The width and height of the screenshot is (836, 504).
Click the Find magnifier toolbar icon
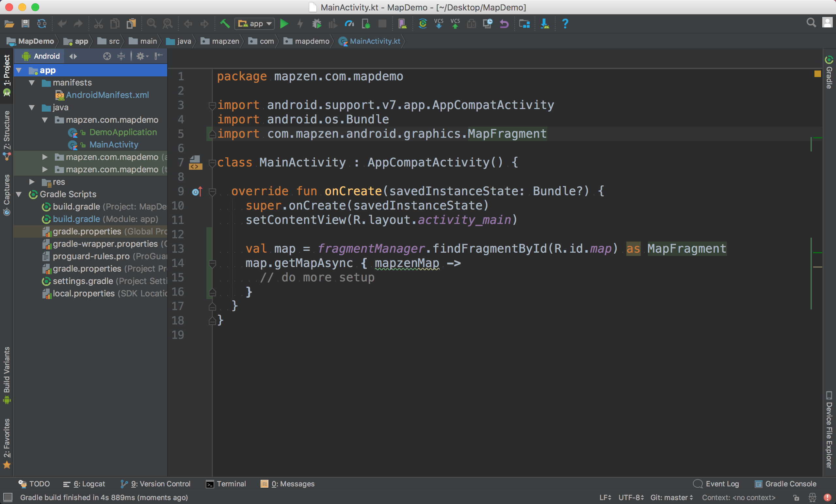click(x=151, y=24)
